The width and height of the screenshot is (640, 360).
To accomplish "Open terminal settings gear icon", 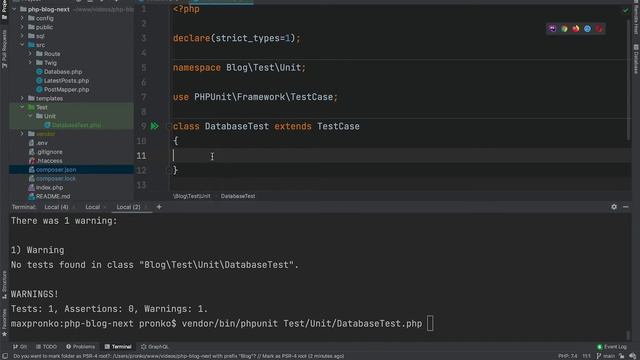I will coord(614,207).
